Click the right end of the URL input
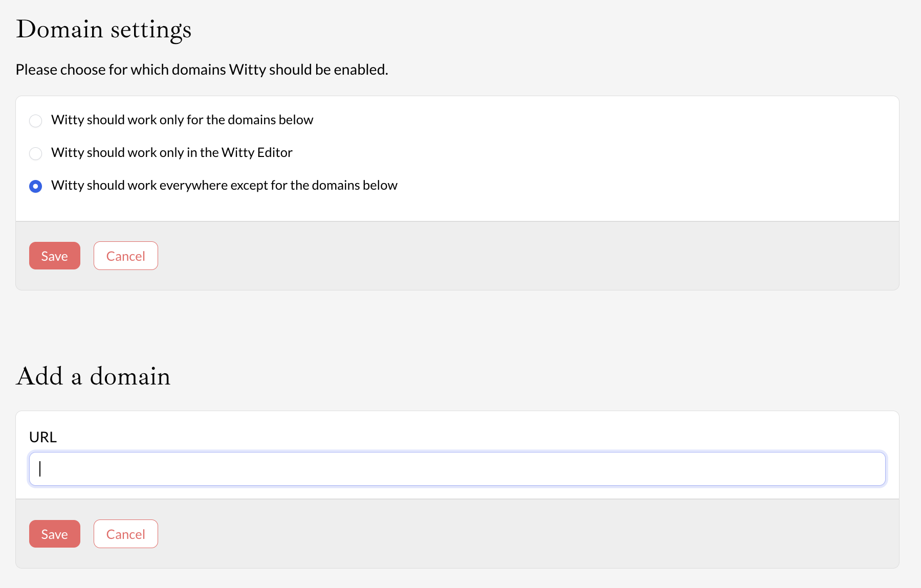 tap(870, 469)
